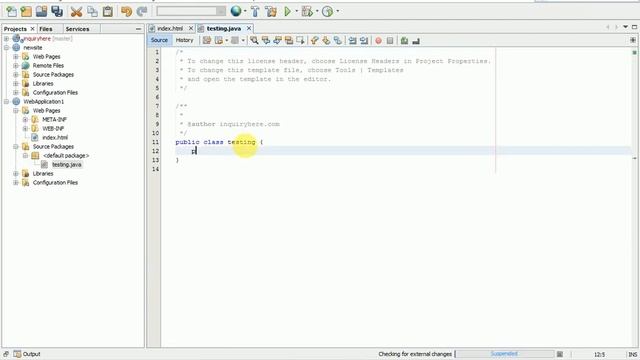
Task: Click the Open Project toolbar icon
Action: pyautogui.click(x=41, y=11)
